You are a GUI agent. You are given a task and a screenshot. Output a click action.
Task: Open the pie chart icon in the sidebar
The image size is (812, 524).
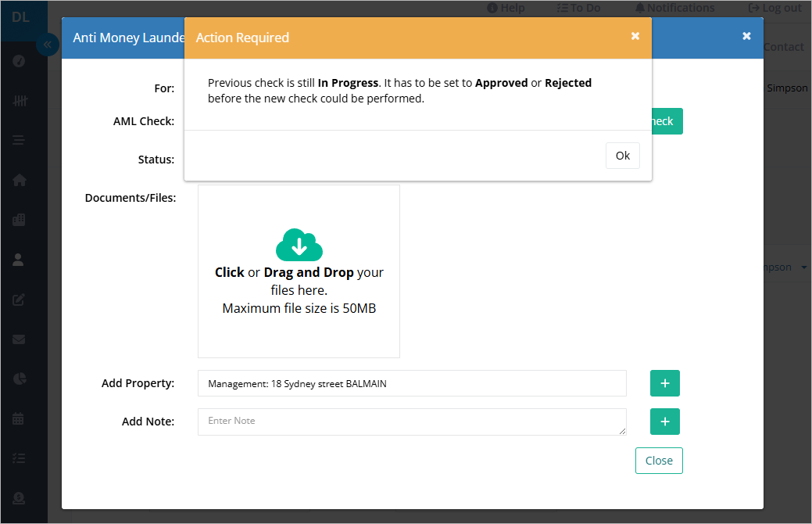[20, 379]
